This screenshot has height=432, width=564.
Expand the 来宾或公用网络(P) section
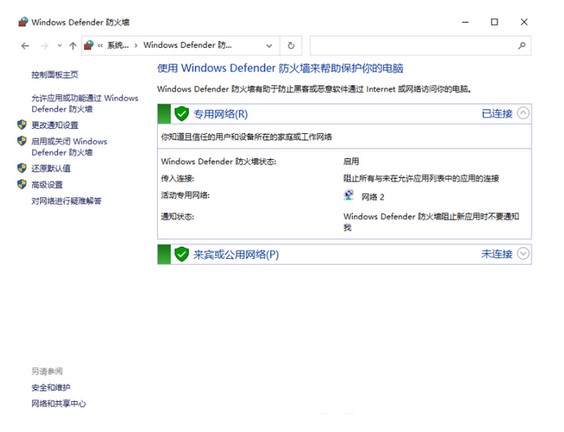point(523,254)
